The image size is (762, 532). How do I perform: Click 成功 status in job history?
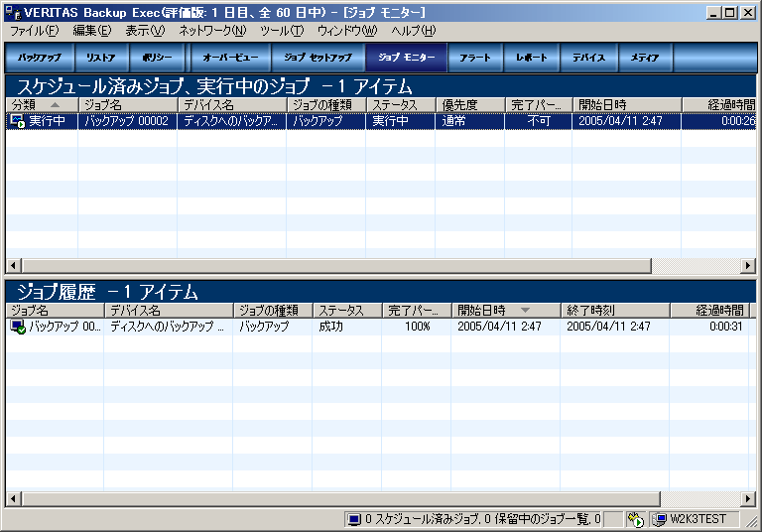(331, 327)
